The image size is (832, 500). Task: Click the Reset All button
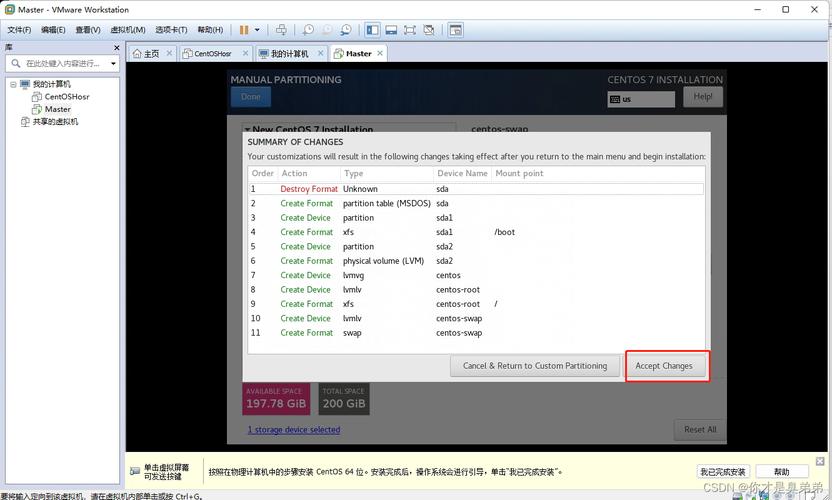point(700,429)
